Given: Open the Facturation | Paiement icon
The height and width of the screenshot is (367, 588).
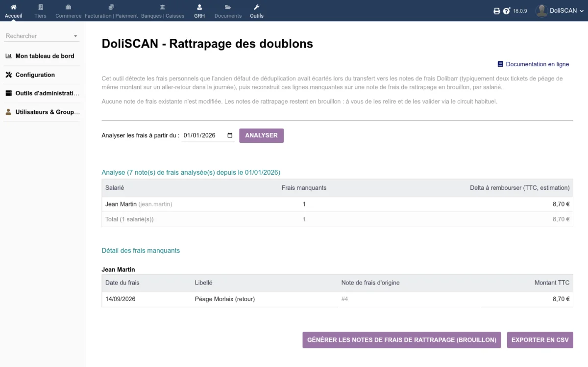Looking at the screenshot, I should tap(111, 7).
